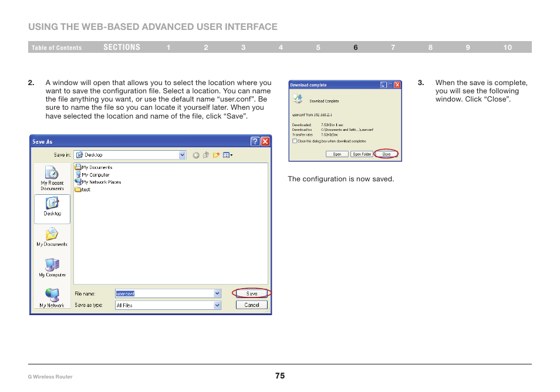Viewport: 560px width, 392px height.
Task: Select My Network Places in file list
Action: (98, 182)
